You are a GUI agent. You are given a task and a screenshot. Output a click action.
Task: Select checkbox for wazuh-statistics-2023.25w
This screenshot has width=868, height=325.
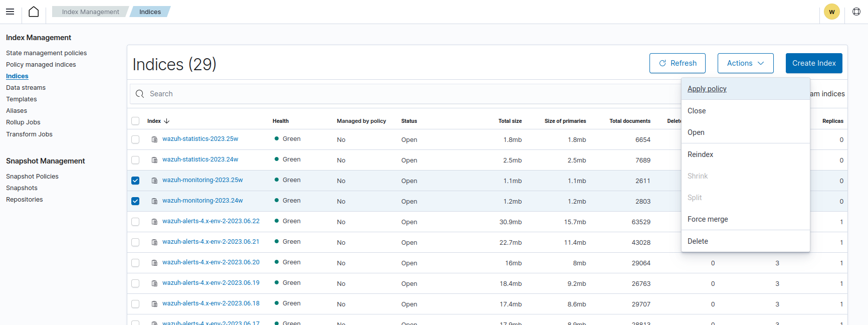[x=135, y=139]
